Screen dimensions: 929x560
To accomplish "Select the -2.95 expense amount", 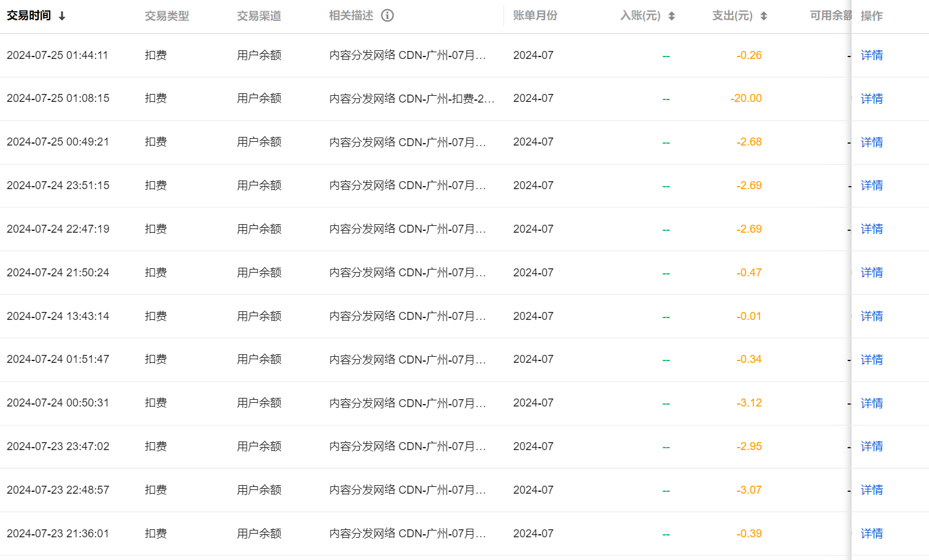I will [x=749, y=446].
